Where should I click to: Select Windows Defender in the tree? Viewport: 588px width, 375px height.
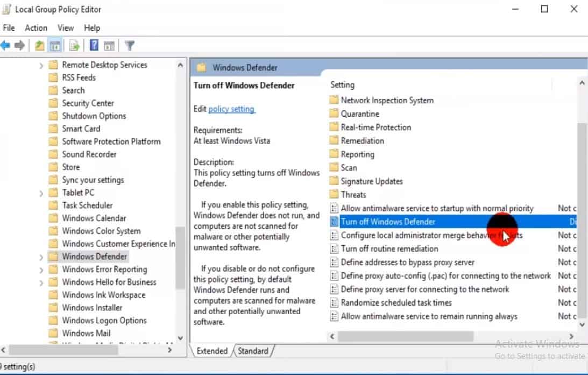point(95,257)
